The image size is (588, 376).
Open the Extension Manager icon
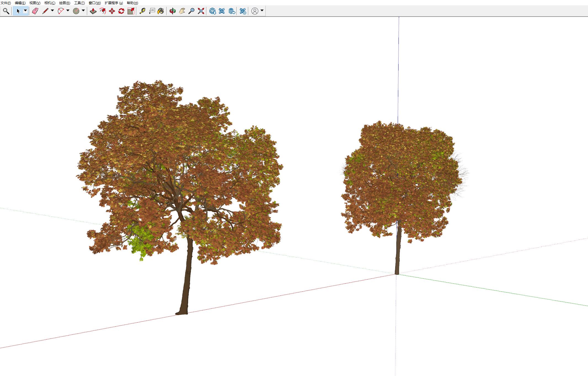click(243, 11)
